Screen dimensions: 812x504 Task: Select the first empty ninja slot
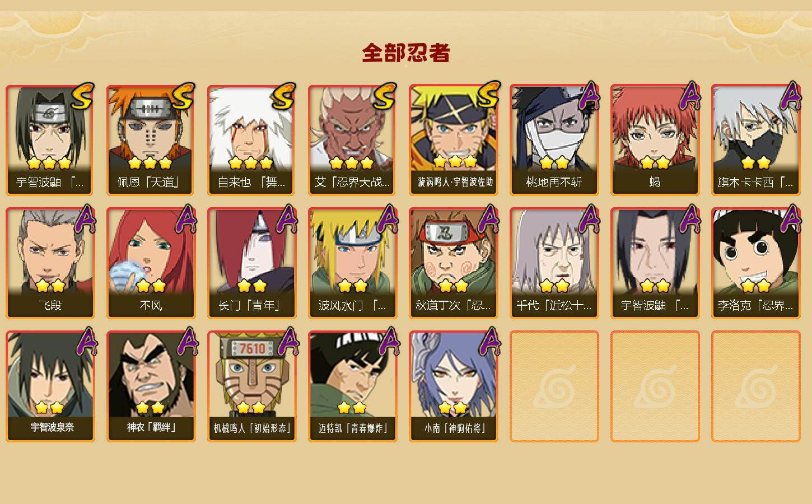554,386
